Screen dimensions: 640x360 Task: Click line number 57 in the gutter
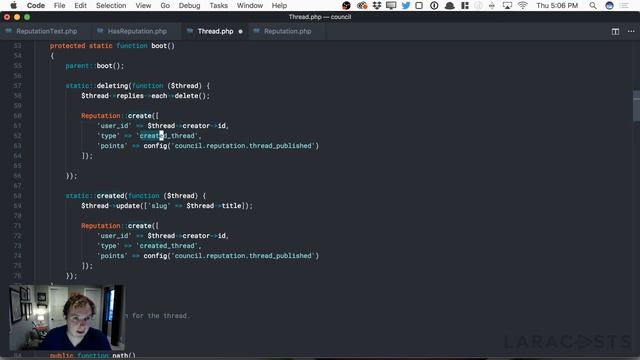(x=18, y=86)
